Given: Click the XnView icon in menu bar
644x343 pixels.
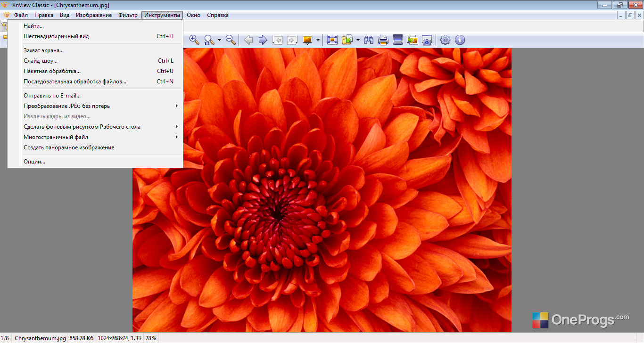Looking at the screenshot, I should [6, 15].
